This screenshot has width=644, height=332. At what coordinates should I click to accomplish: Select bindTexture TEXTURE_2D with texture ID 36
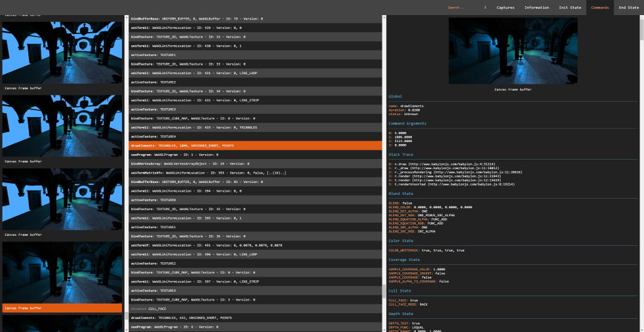[x=255, y=236]
